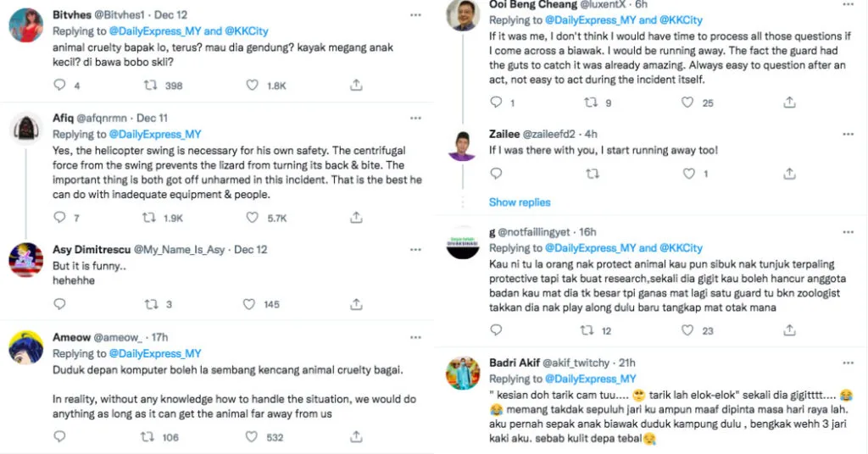Like Afiq's helicopter swing tweet
868x454 pixels.
tap(252, 218)
